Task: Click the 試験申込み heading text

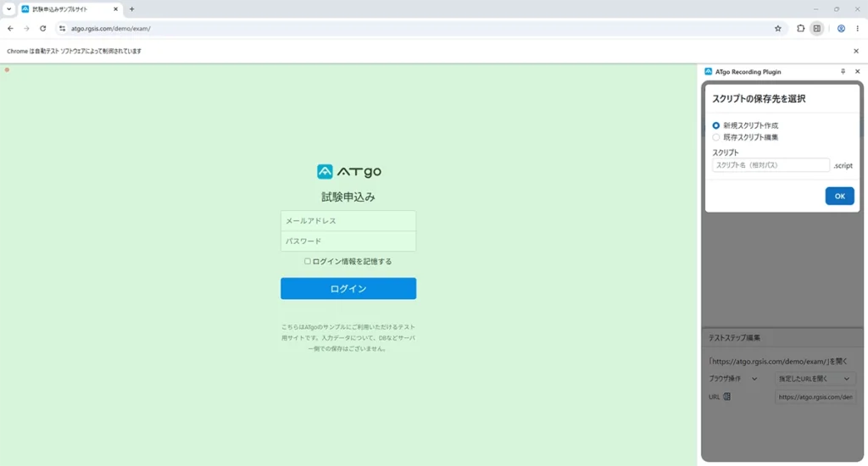Action: [348, 197]
